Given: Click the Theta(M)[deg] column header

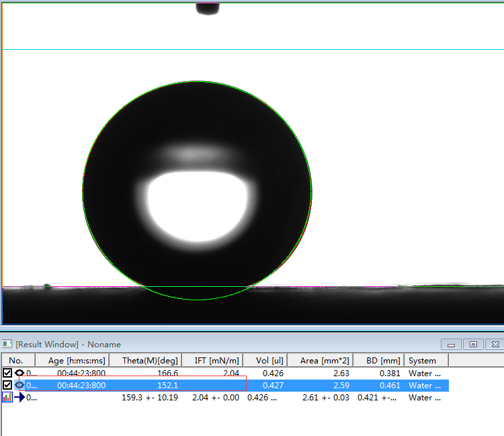Looking at the screenshot, I should pos(150,361).
